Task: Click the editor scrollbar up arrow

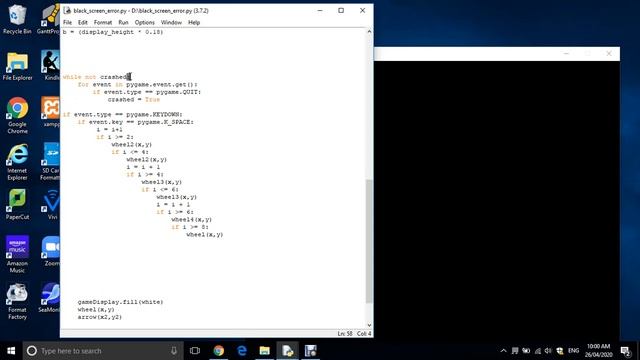Action: tap(369, 31)
